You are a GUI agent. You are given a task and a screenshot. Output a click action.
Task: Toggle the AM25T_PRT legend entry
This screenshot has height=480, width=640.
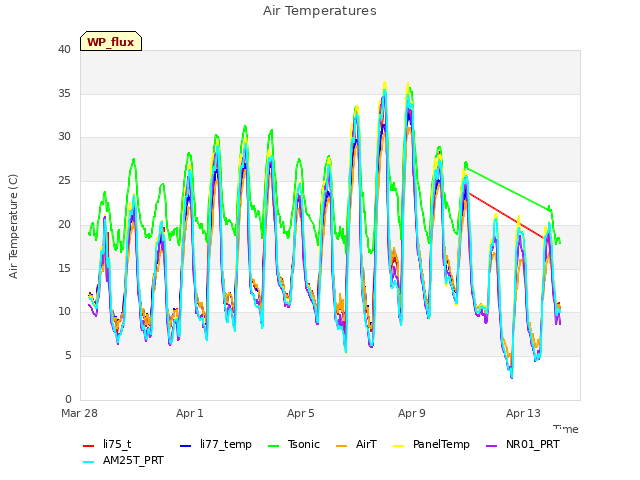pyautogui.click(x=123, y=461)
